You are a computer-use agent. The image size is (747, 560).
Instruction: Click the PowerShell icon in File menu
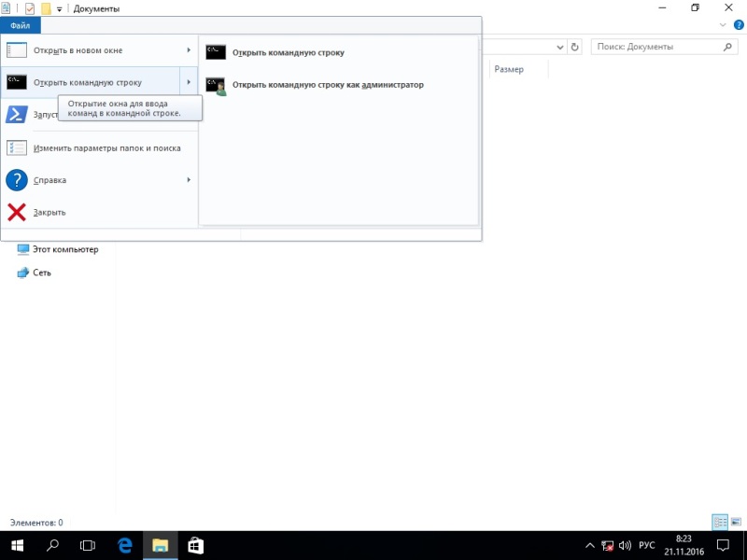tap(16, 115)
